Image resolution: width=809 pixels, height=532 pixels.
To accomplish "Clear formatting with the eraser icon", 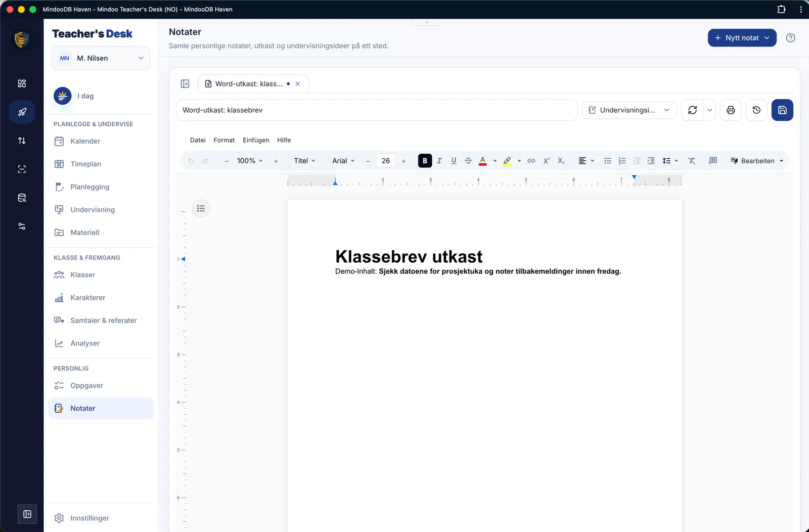I will [x=692, y=161].
